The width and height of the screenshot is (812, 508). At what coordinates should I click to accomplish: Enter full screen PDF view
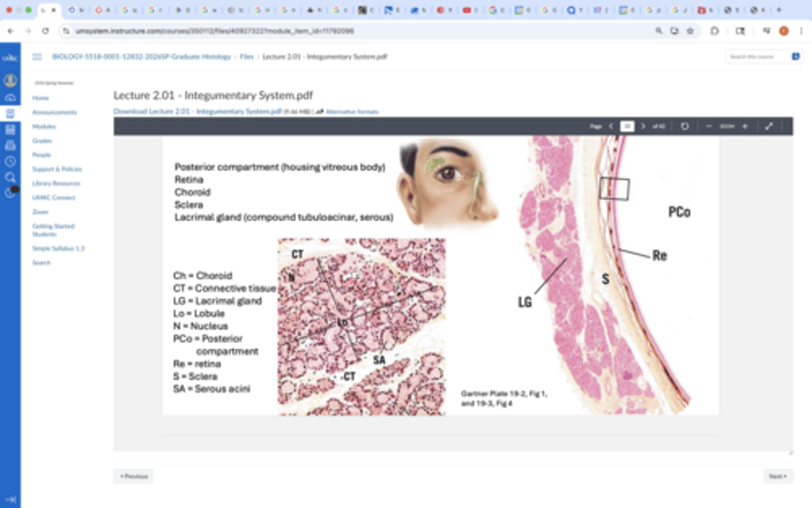pyautogui.click(x=769, y=126)
